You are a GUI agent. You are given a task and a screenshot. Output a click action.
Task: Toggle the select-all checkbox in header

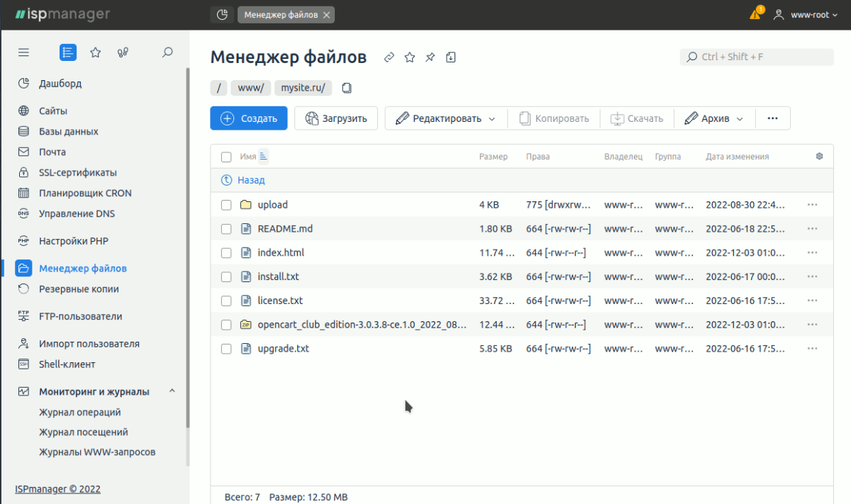pos(226,157)
